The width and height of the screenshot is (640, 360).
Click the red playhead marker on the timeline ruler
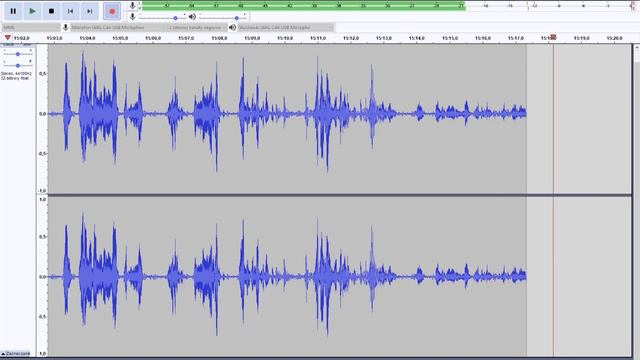coord(553,38)
